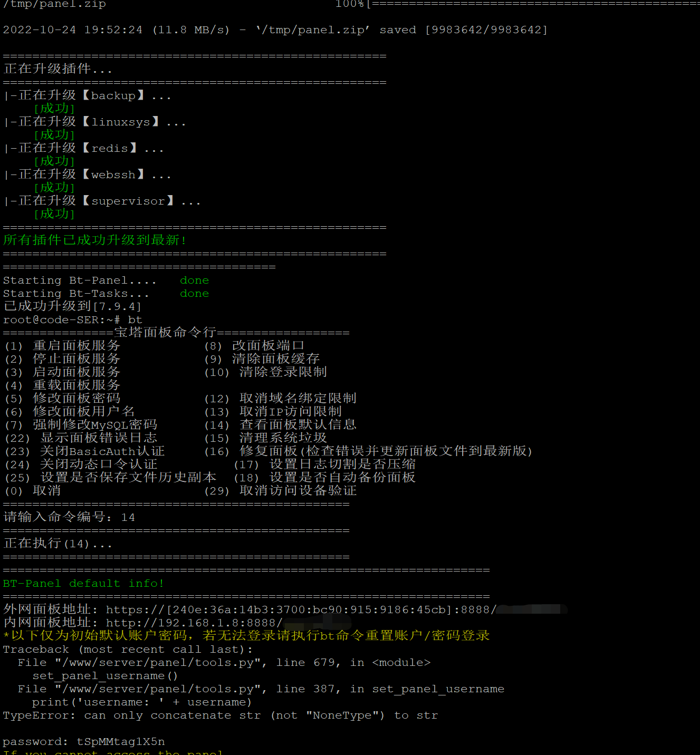Click '已成功升级到[7.9.4]' text
The image size is (700, 755).
click(x=72, y=306)
